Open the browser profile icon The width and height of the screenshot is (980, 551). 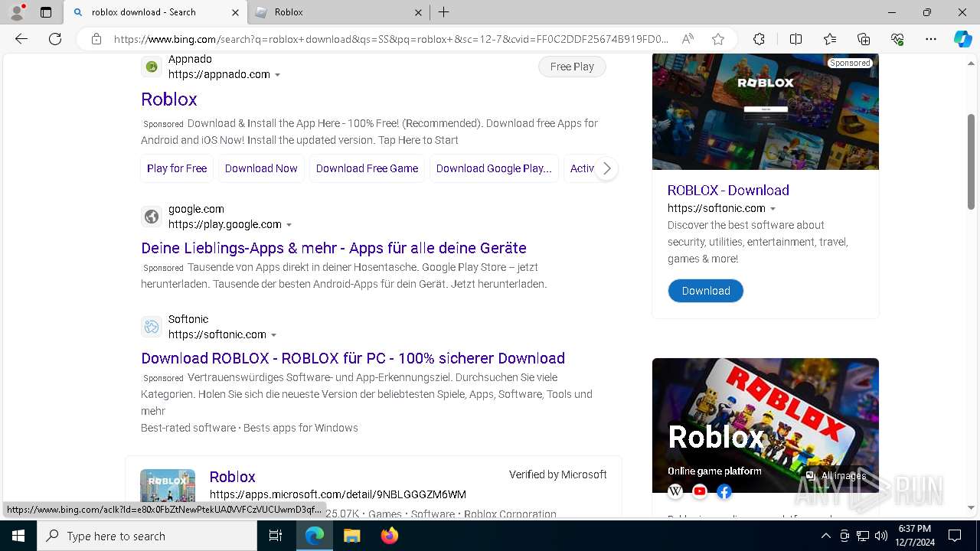(17, 11)
